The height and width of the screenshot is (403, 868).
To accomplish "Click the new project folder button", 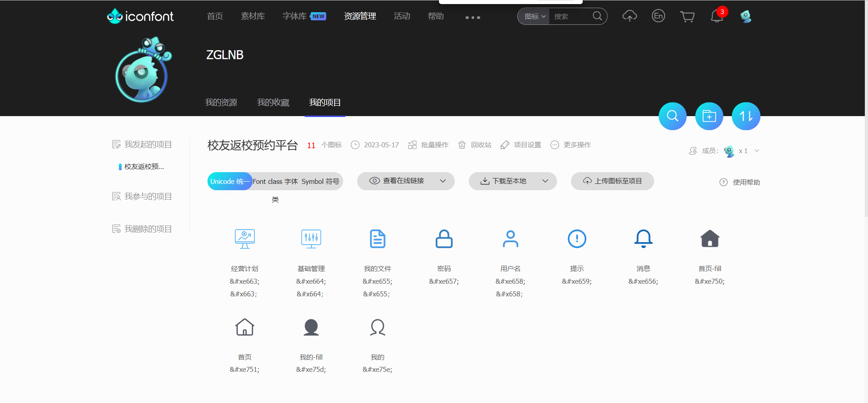I will (709, 116).
